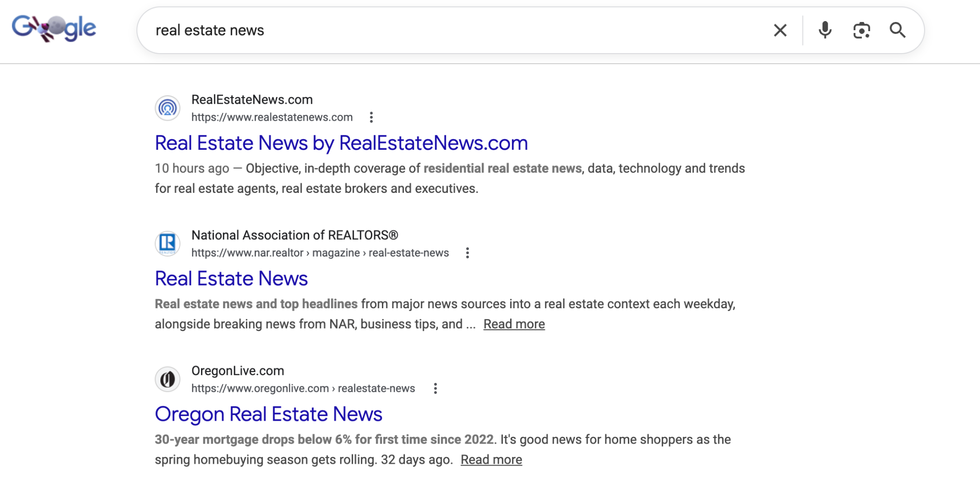980x492 pixels.
Task: Click the realestate-news breadcrumb under OregonLive
Action: coord(377,388)
